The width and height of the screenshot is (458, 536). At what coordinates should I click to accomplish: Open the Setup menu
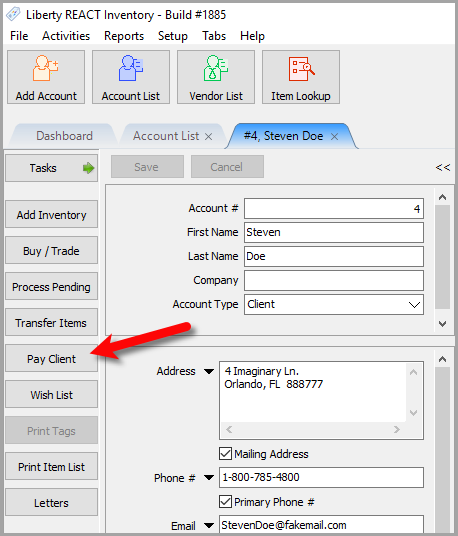(173, 36)
